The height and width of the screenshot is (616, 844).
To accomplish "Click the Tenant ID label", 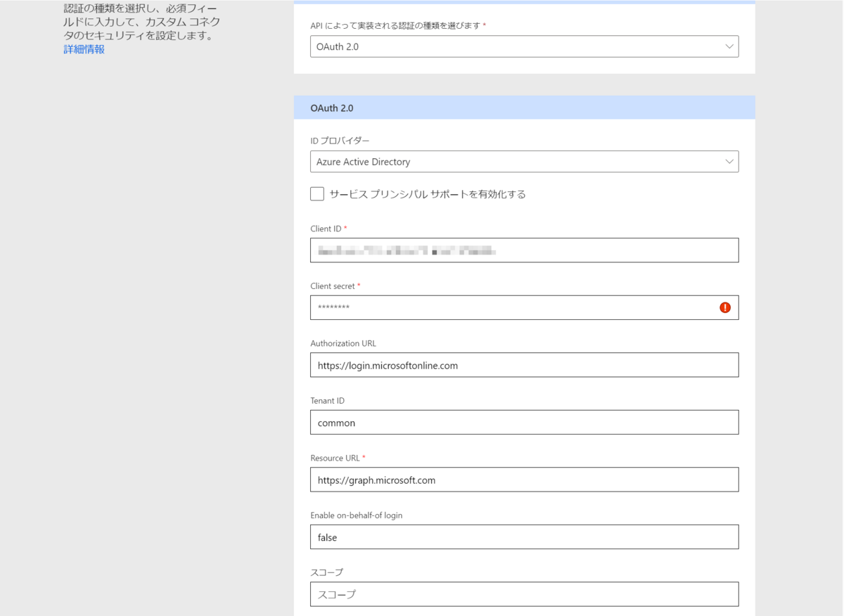I will click(x=328, y=401).
